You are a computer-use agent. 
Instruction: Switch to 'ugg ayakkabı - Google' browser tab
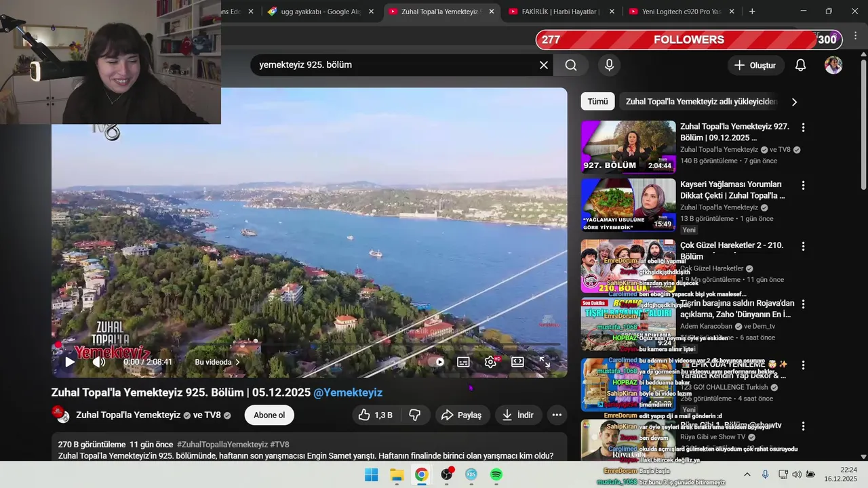point(321,12)
